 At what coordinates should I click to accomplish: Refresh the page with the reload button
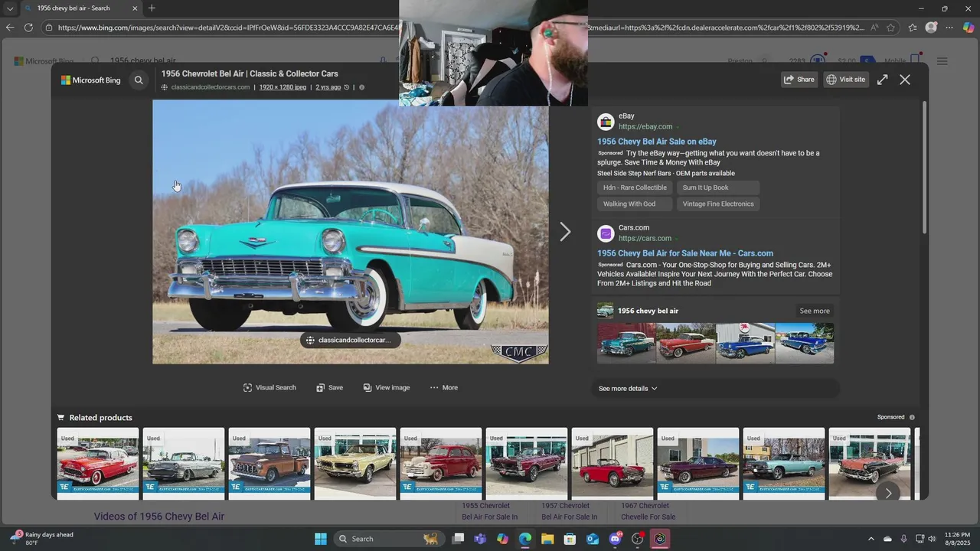pyautogui.click(x=28, y=28)
